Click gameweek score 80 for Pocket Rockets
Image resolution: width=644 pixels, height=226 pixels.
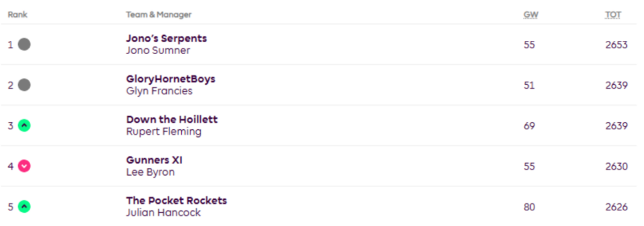click(x=529, y=207)
